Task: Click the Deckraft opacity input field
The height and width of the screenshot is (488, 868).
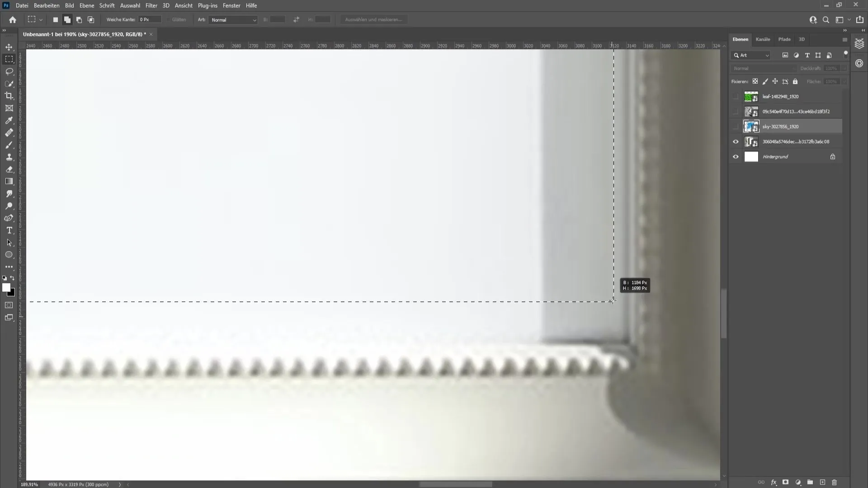Action: click(832, 68)
